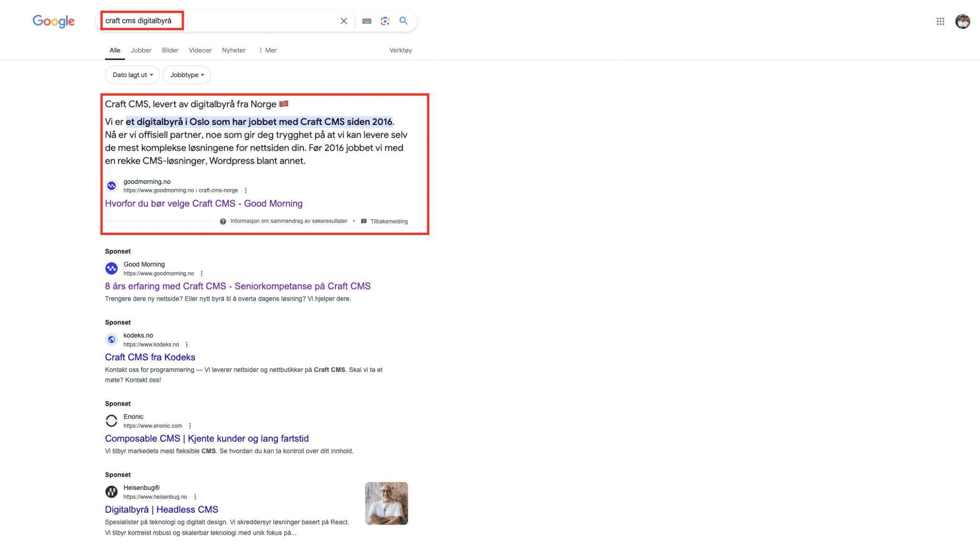980x548 pixels.
Task: Click the goodmorning.no site name in snippet
Action: pyautogui.click(x=147, y=182)
